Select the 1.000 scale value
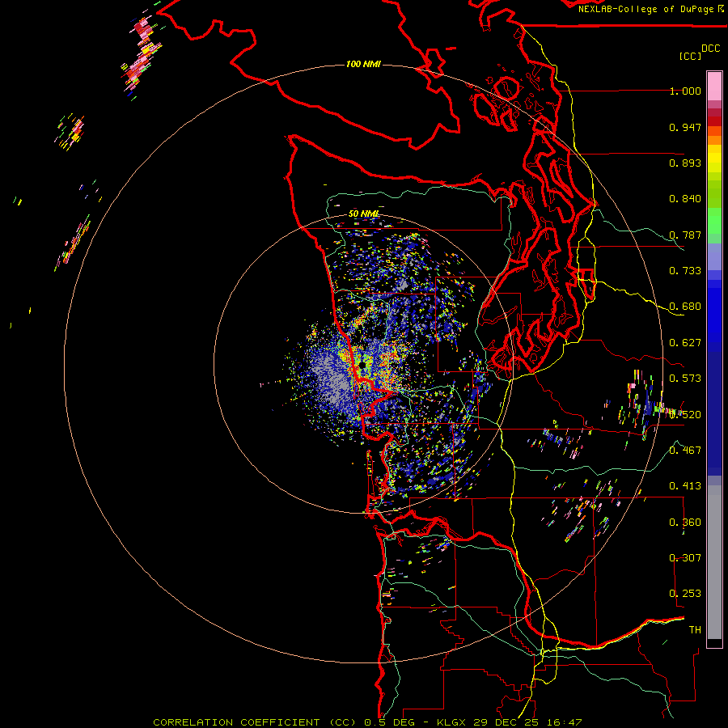The width and height of the screenshot is (728, 728). point(685,91)
